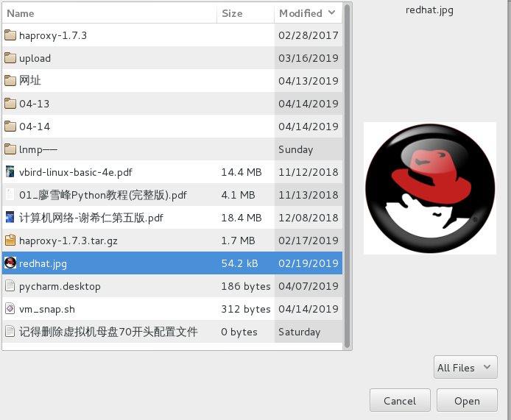Click the redhat.jpg preview title label
Viewport: 511px width, 420px height.
point(429,10)
